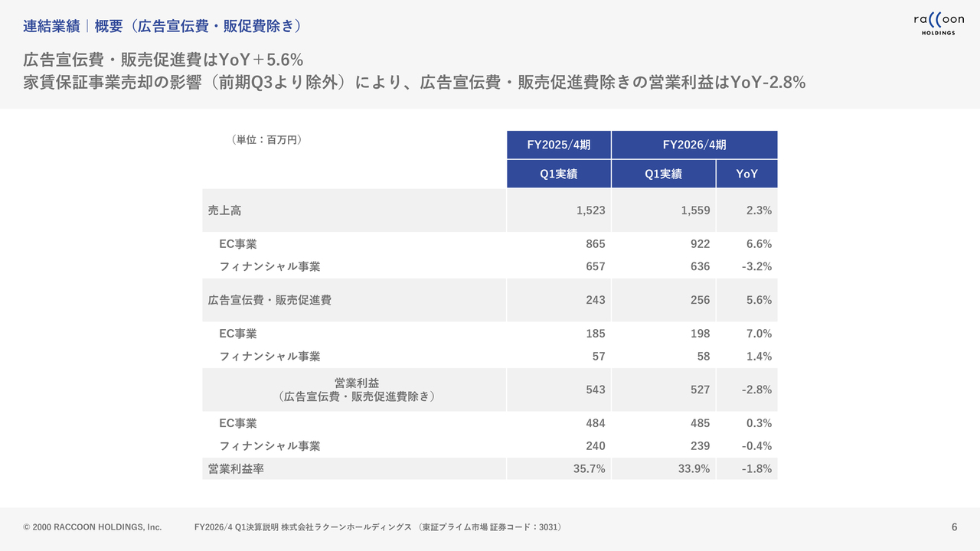Click the EC advertising value 185

[596, 334]
